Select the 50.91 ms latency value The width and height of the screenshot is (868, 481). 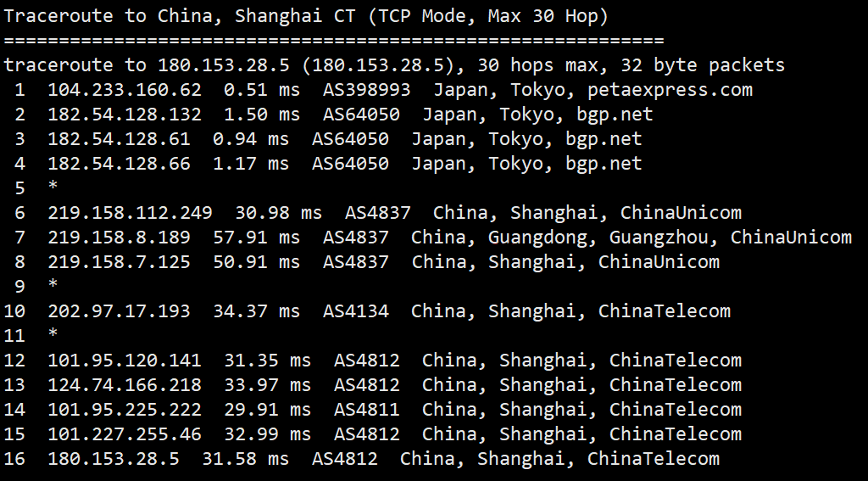(x=256, y=261)
